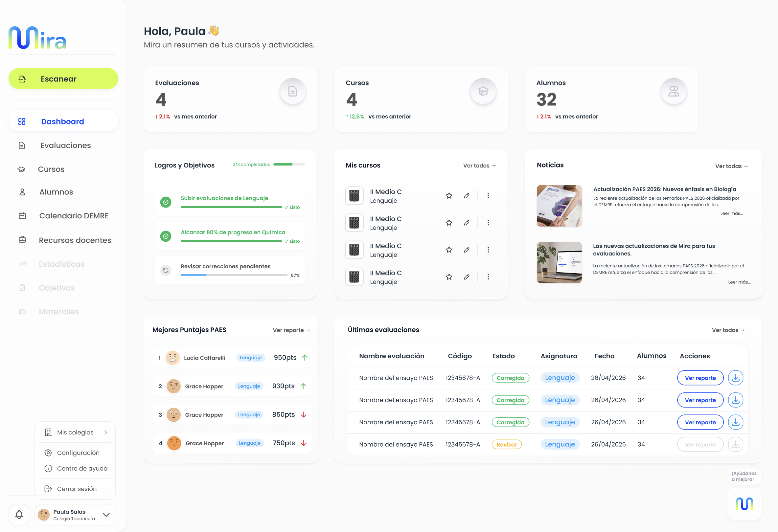The image size is (778, 532).
Task: Expand Mis colegios submenu chevron
Action: (x=106, y=432)
